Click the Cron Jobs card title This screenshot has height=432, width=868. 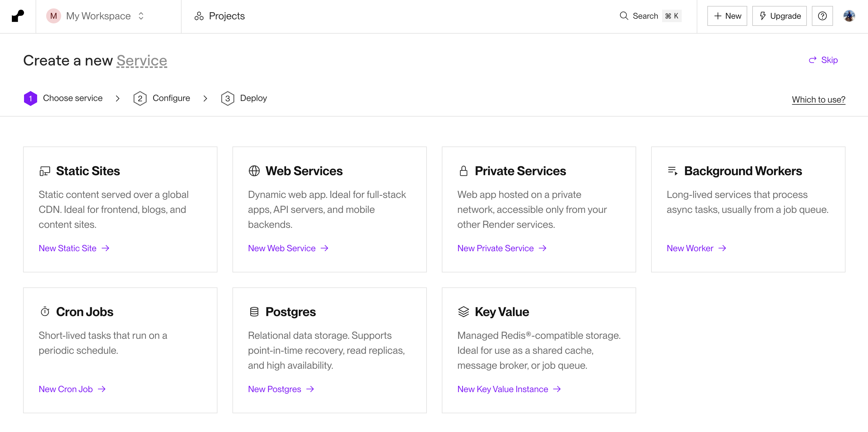tap(85, 312)
